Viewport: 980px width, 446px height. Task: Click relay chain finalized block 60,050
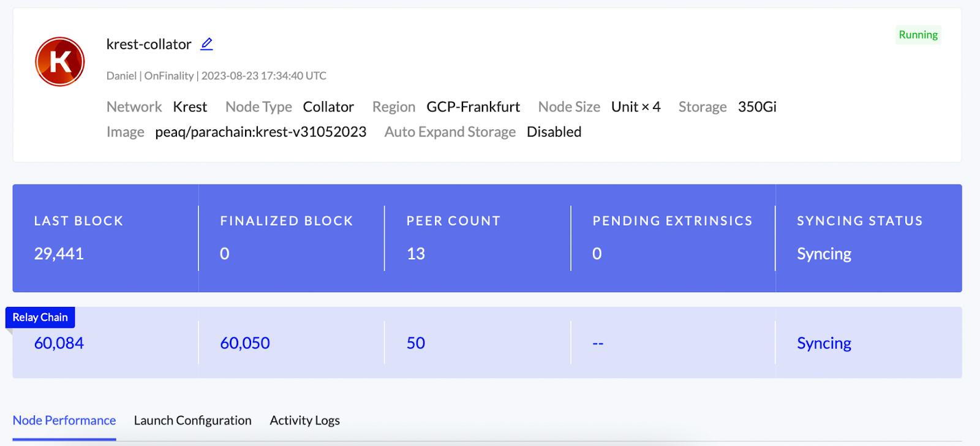(x=245, y=343)
